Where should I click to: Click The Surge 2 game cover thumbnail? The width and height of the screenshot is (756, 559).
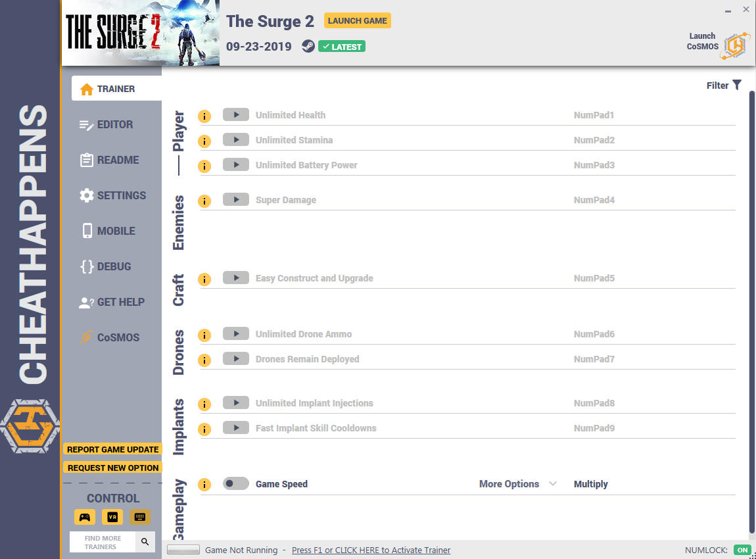click(141, 33)
